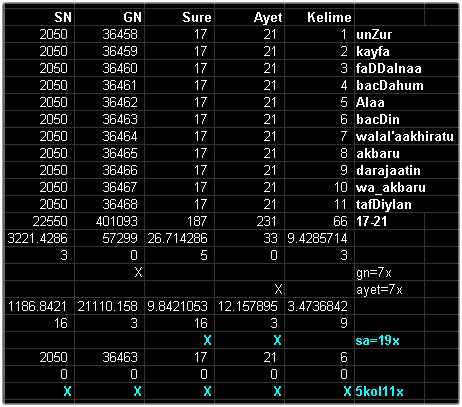The height and width of the screenshot is (407, 462).
Task: Click the Sure header cell
Action: [x=179, y=17]
